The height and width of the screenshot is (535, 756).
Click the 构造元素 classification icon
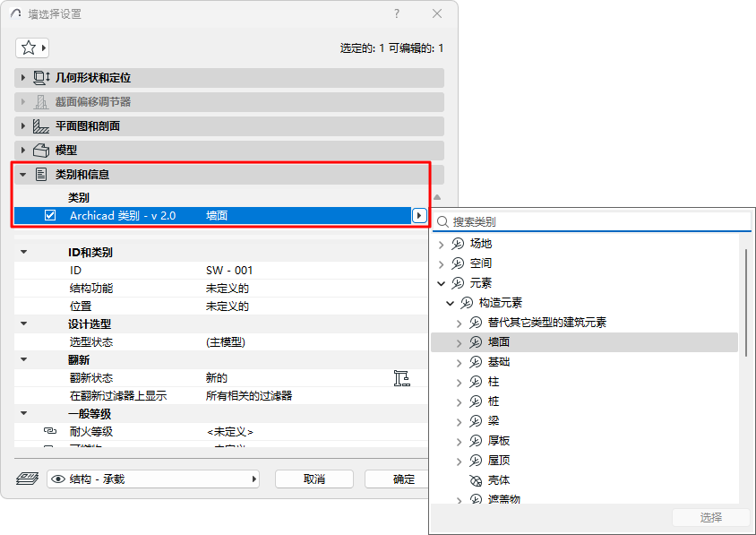tap(467, 303)
